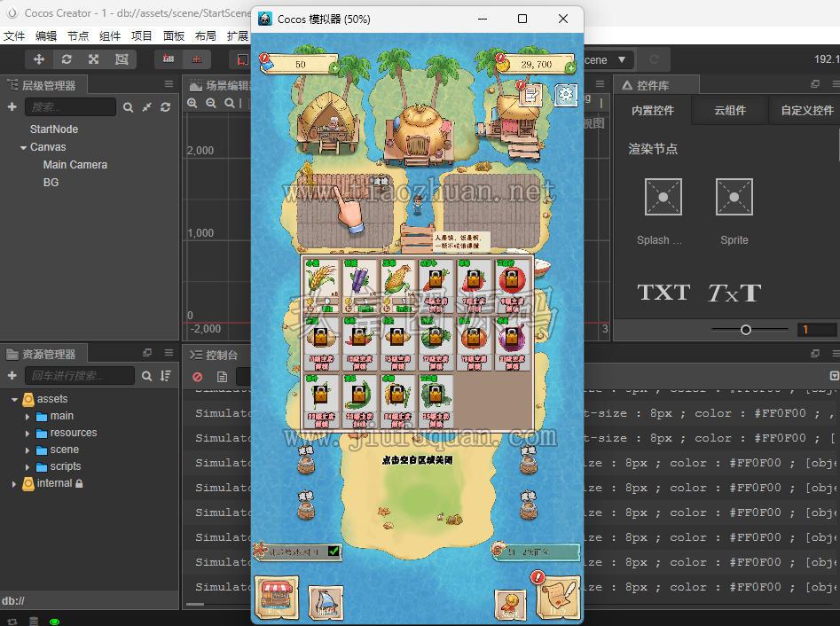Select the move transform tool

tap(39, 59)
